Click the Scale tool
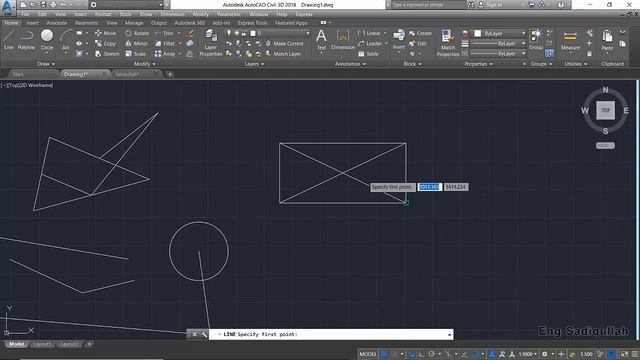Viewport: 640px width, 360px height. 136,53
